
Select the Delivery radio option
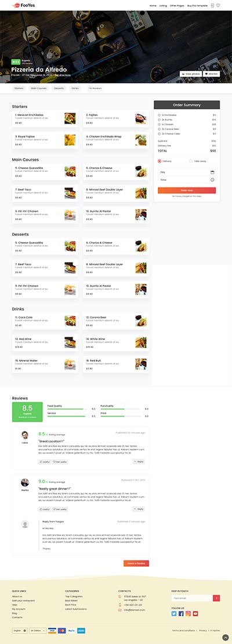159,161
